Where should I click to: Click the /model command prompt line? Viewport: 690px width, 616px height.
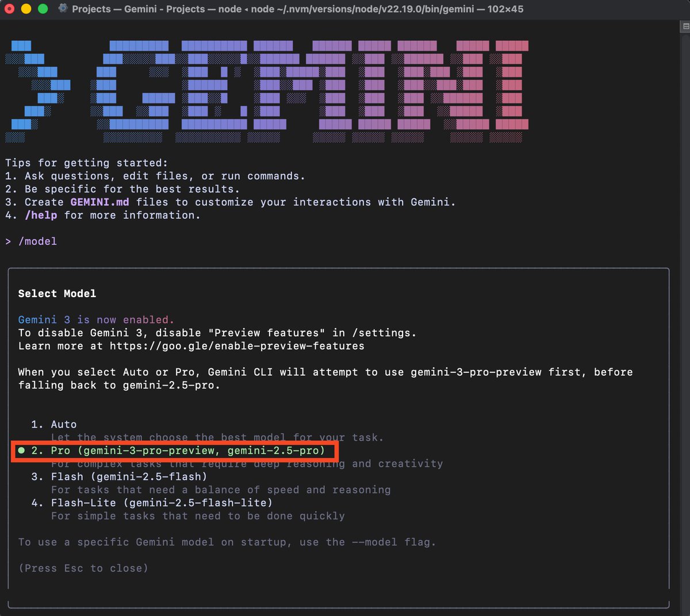(32, 241)
